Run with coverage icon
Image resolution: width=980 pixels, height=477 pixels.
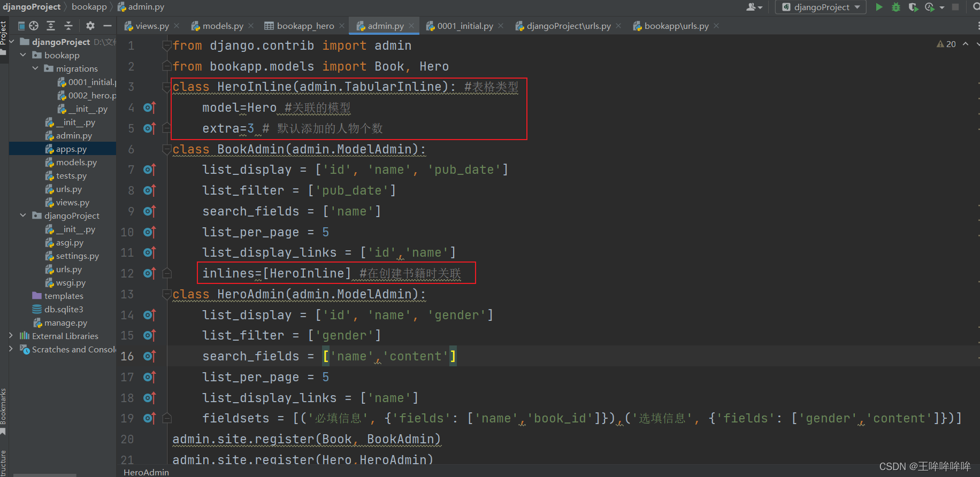(913, 7)
